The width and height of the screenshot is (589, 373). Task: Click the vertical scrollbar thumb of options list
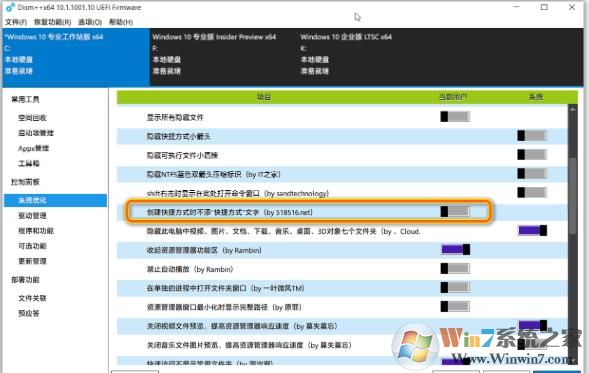pyautogui.click(x=572, y=195)
